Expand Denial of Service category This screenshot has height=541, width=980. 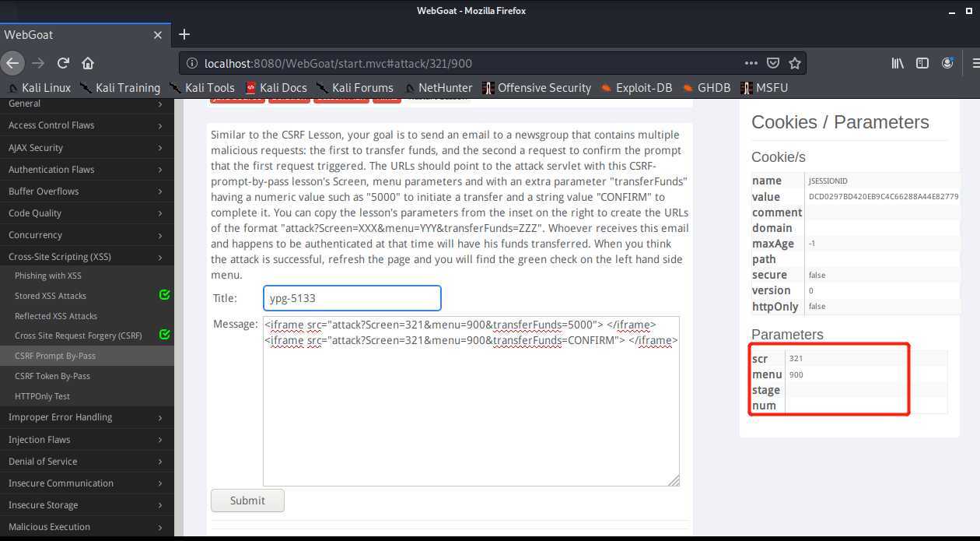87,461
